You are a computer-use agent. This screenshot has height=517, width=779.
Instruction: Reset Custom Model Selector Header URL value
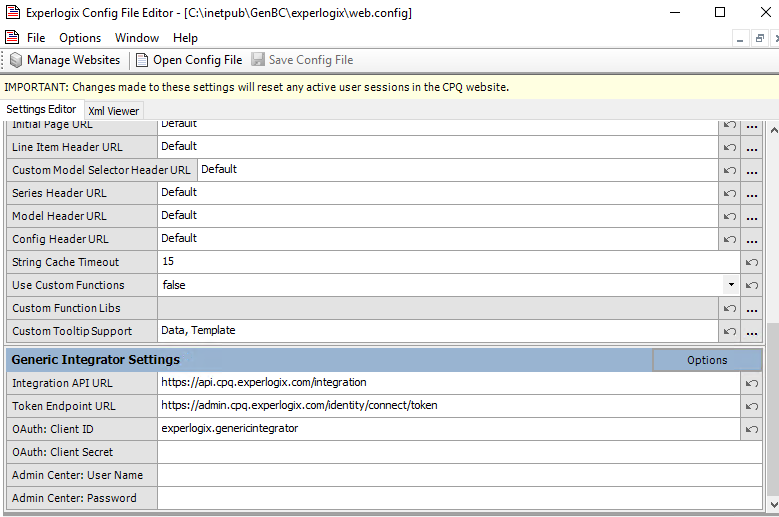[x=729, y=170]
